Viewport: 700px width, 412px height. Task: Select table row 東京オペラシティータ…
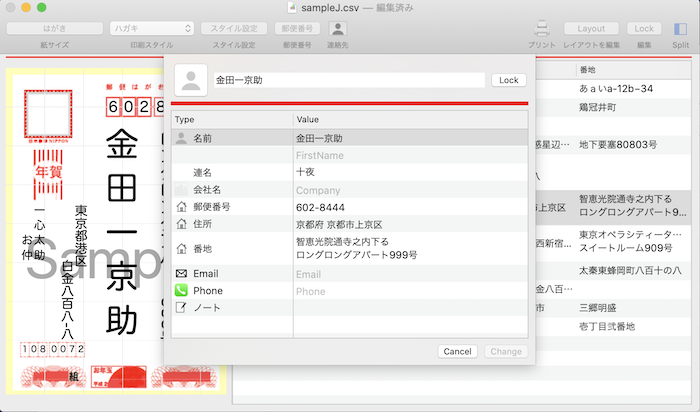(630, 241)
